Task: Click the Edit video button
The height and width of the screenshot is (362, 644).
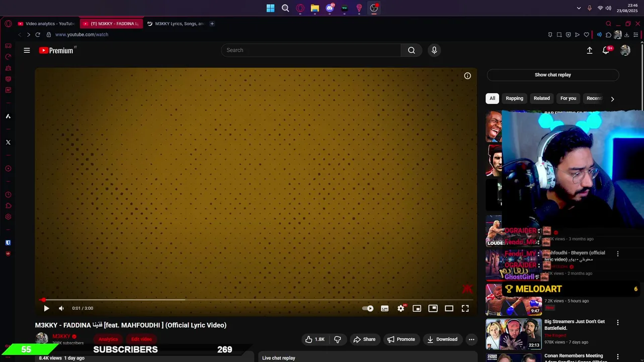Action: click(141, 339)
